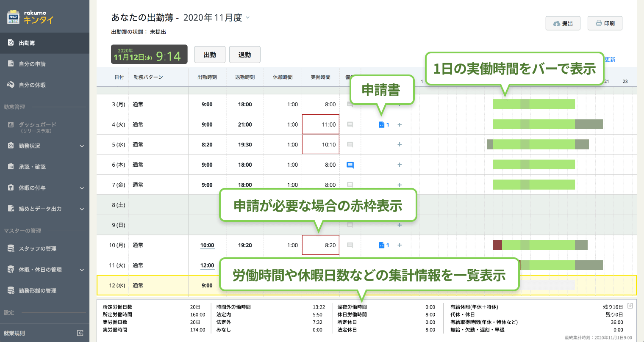Clock out with the 退勤 button
The image size is (644, 342).
tap(245, 55)
